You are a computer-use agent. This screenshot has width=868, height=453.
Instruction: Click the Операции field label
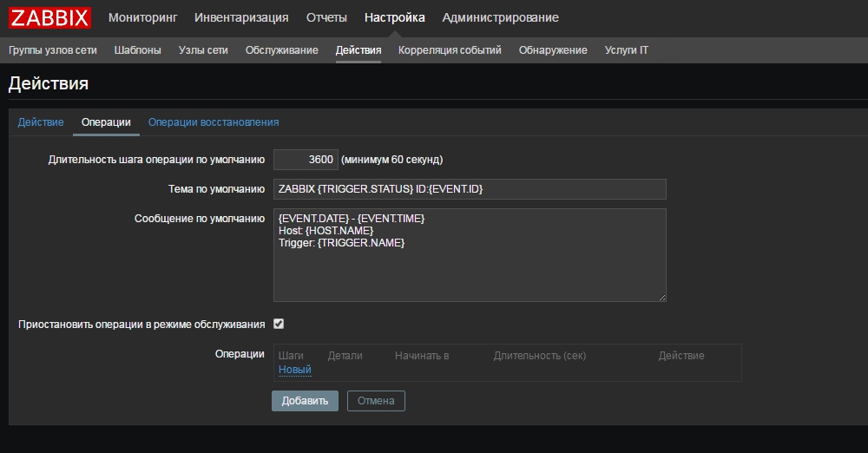(x=240, y=354)
